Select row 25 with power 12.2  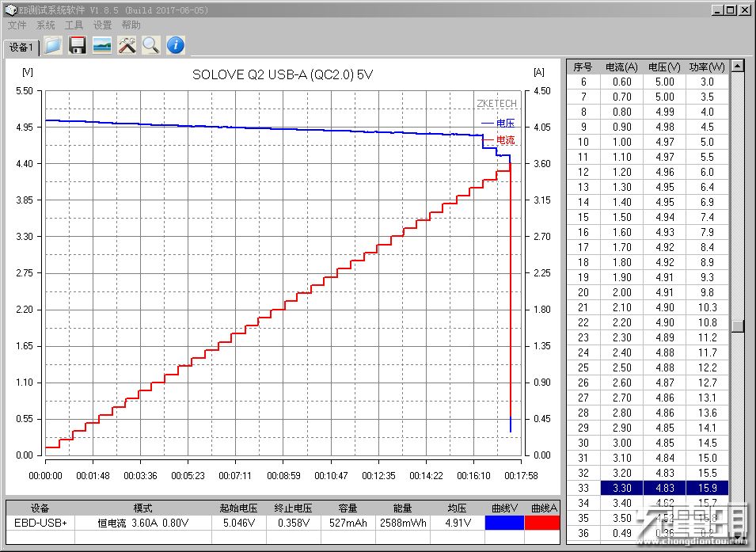(x=648, y=367)
